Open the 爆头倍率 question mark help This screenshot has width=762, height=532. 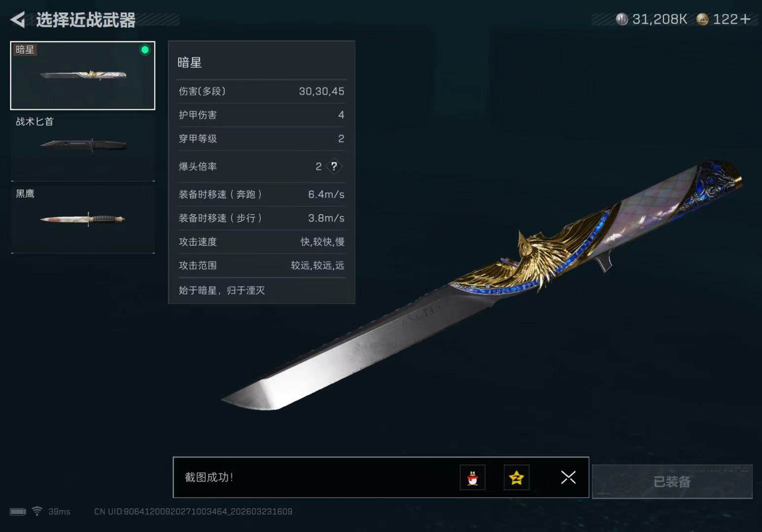click(x=334, y=166)
